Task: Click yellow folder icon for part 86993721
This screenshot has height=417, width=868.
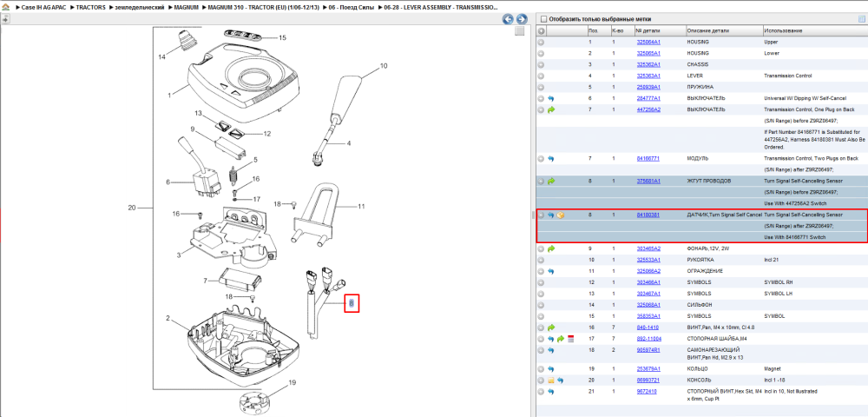Action: tap(551, 381)
